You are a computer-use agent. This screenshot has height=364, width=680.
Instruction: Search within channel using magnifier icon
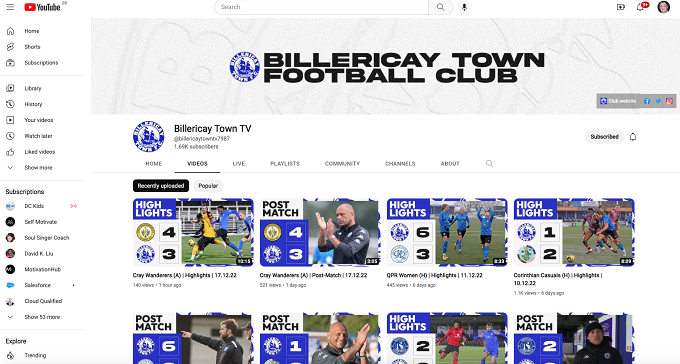(x=489, y=164)
